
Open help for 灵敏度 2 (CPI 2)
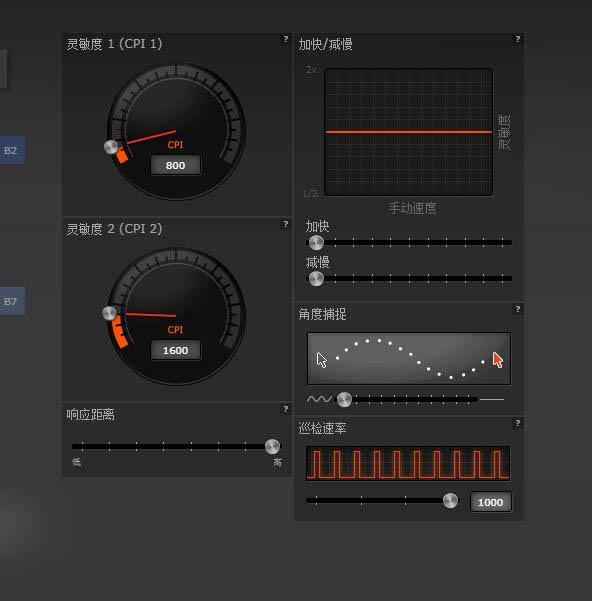pyautogui.click(x=285, y=224)
